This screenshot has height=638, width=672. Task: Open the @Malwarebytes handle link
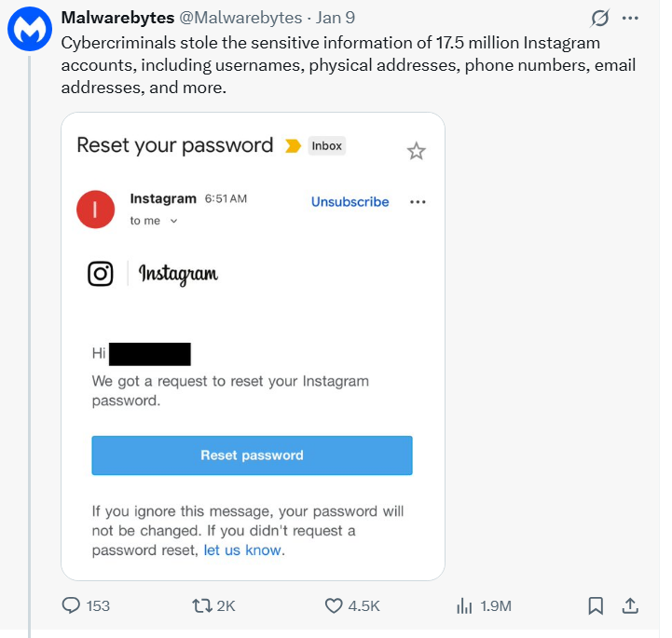click(x=249, y=18)
